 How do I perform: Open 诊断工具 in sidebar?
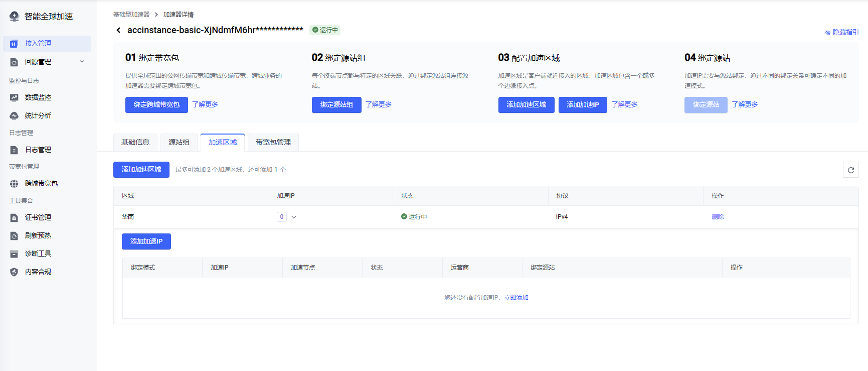coord(38,254)
